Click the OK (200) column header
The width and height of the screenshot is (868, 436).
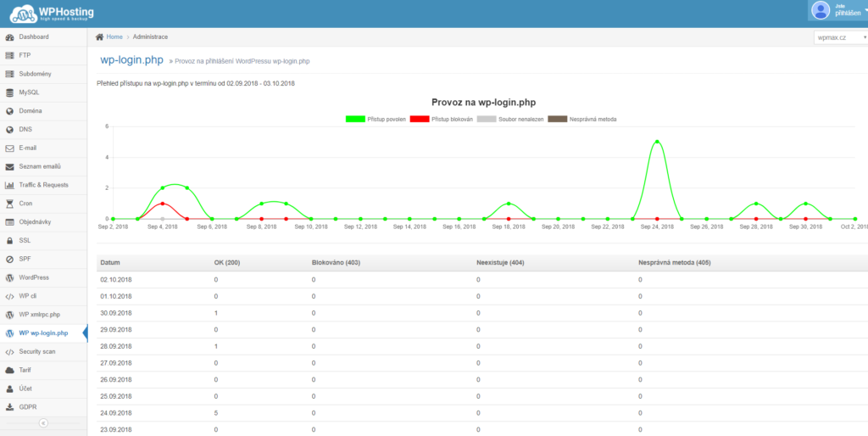227,263
